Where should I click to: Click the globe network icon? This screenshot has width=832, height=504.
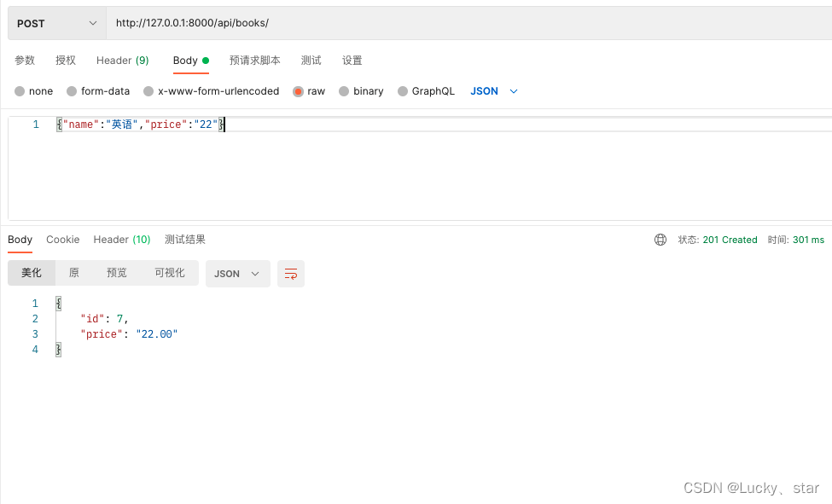(x=660, y=240)
